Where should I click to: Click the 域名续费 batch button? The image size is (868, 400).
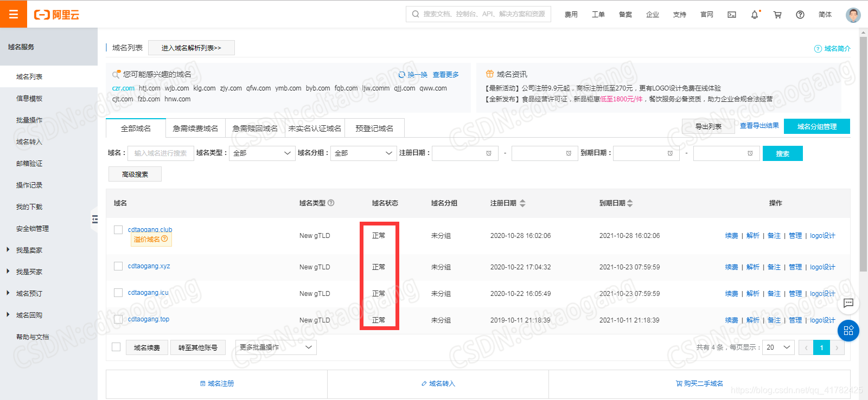(147, 347)
